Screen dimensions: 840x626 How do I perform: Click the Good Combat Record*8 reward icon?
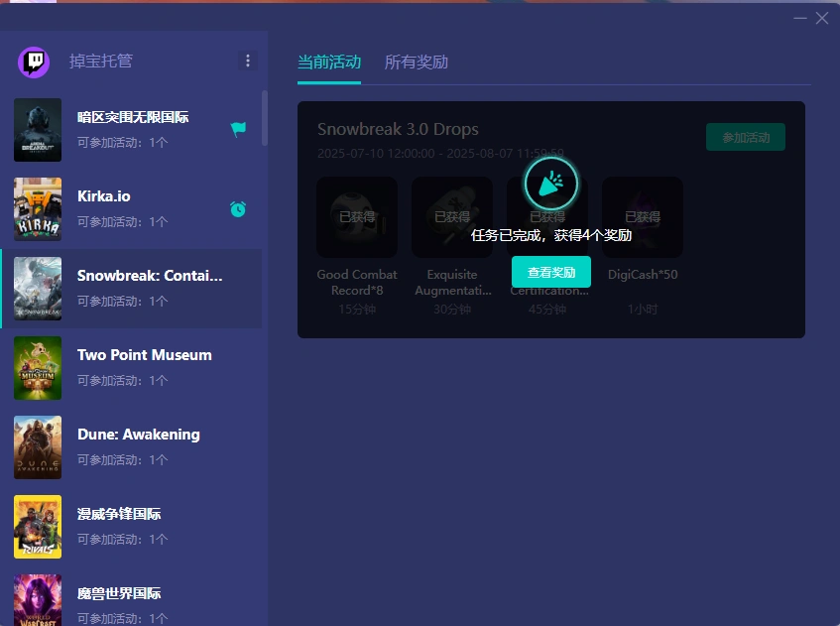[356, 216]
